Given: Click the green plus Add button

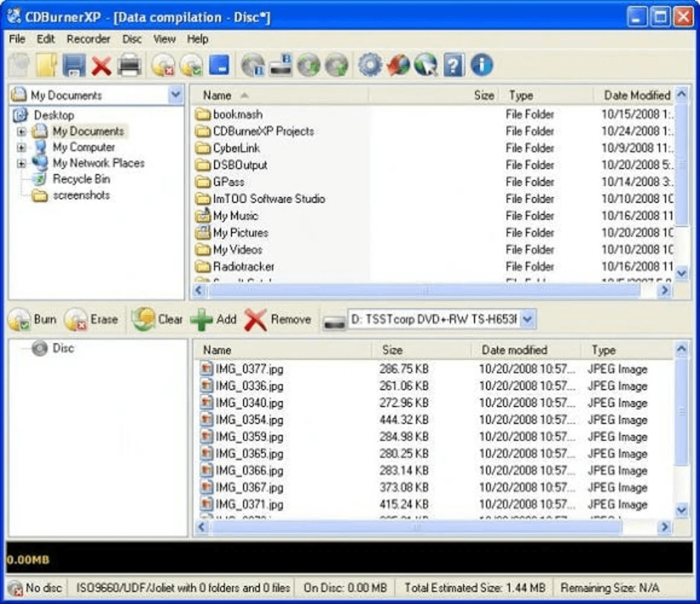Looking at the screenshot, I should click(x=213, y=319).
